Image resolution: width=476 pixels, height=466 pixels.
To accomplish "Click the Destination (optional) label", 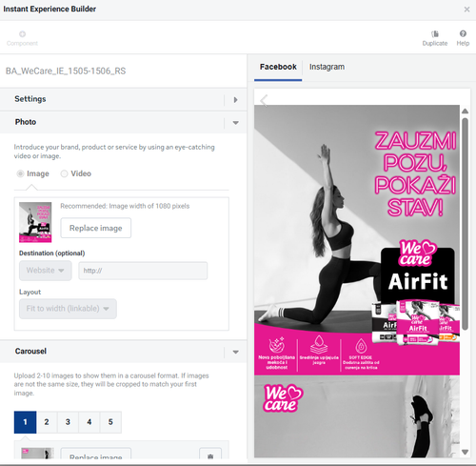I will tap(52, 253).
